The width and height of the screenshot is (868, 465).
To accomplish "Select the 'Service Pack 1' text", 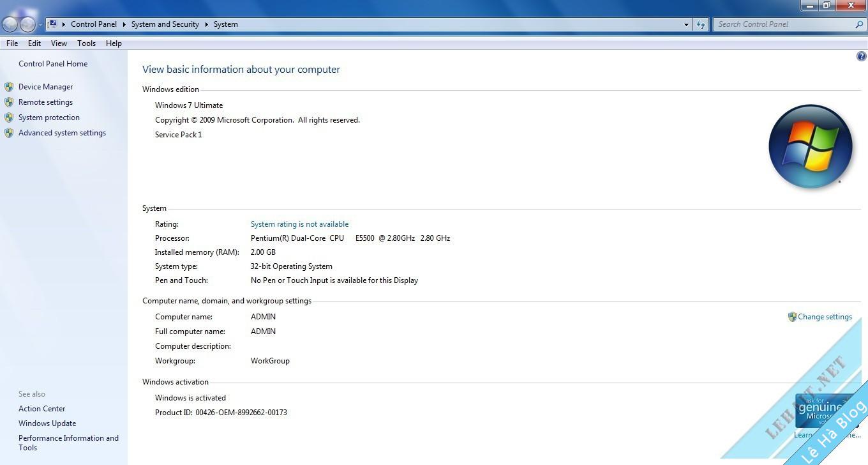I will click(x=178, y=135).
